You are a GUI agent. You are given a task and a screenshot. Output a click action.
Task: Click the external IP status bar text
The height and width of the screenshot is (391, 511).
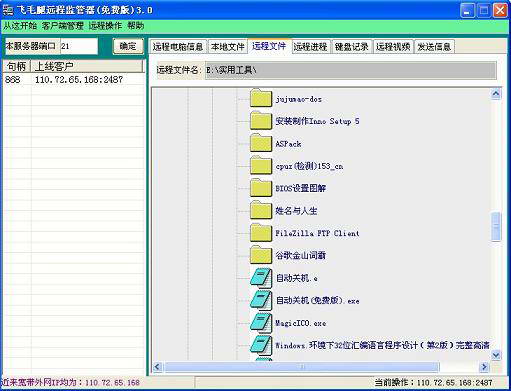[71, 382]
